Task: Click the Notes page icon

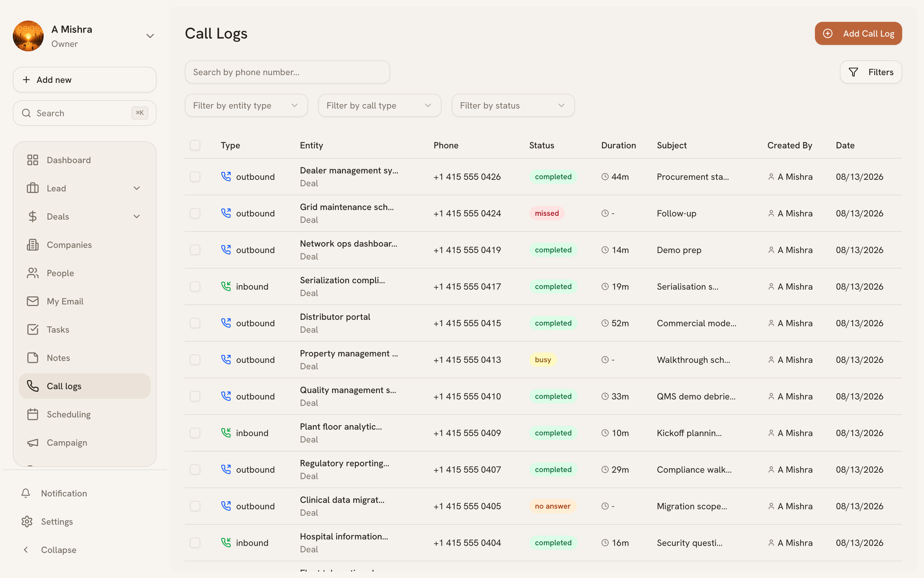Action: 33,358
